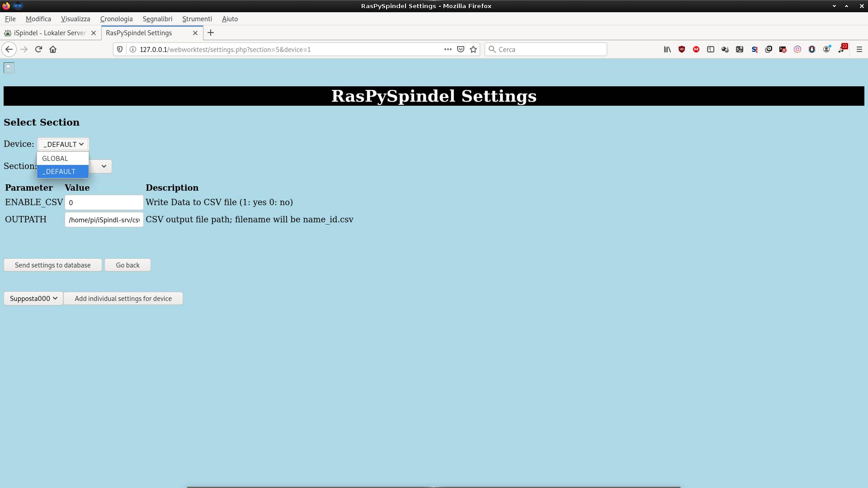This screenshot has width=868, height=488.
Task: Select _DEFAULT option in Device dropdown
Action: point(59,172)
